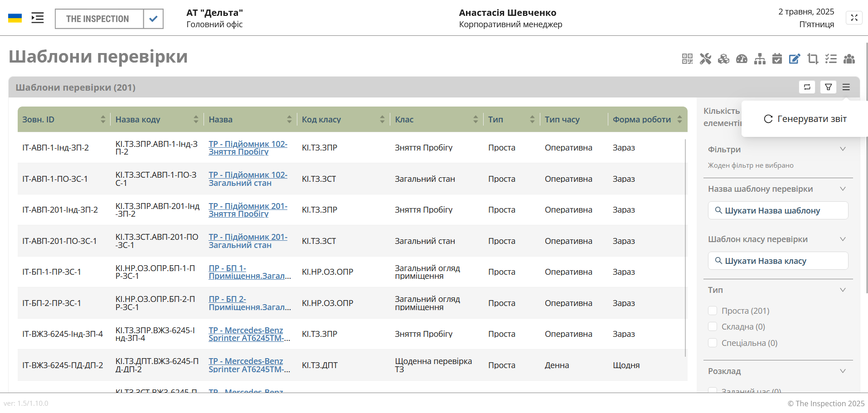
Task: Collapse the Фільтри section chevron
Action: tap(843, 149)
